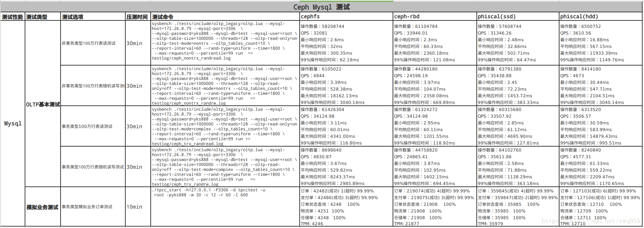Select the cephfs column header

(346, 17)
